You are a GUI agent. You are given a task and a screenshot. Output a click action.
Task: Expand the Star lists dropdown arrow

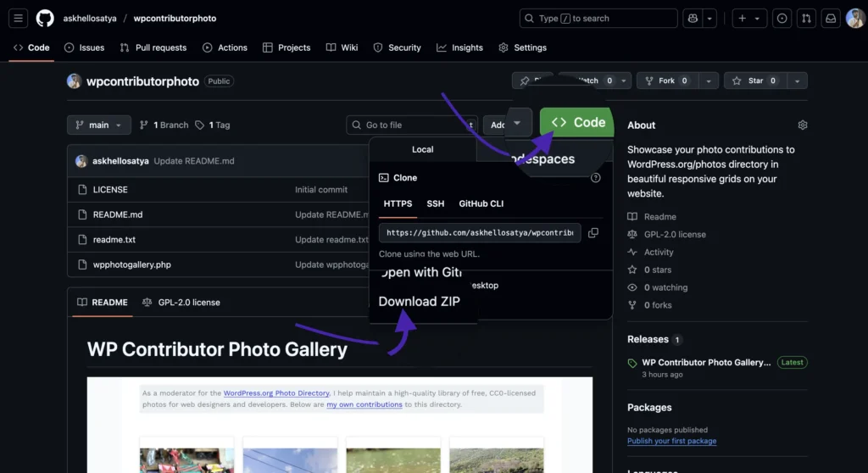click(x=797, y=81)
